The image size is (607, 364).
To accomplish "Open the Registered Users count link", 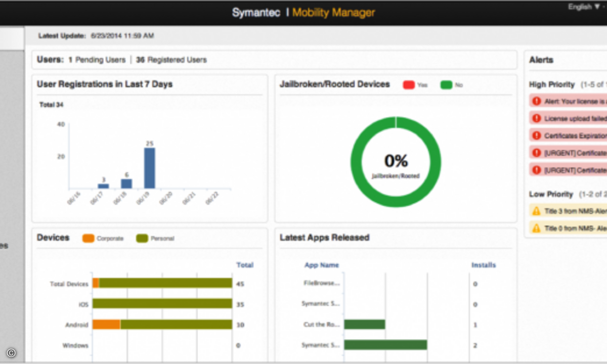I will (x=171, y=60).
